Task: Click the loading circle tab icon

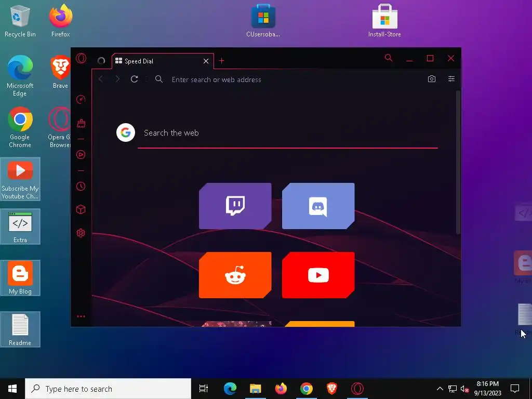Action: click(101, 61)
